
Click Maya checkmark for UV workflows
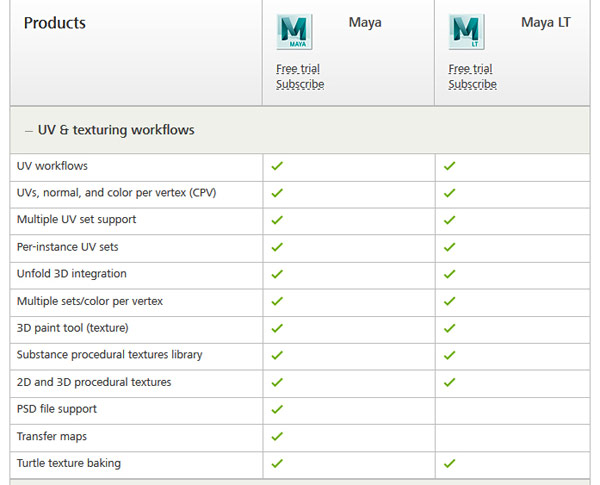277,166
